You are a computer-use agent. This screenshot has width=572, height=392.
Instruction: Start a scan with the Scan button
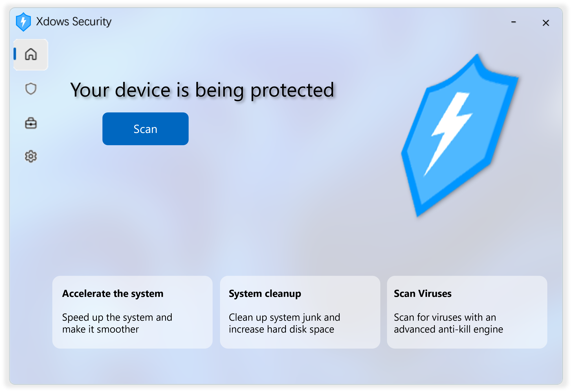(146, 129)
